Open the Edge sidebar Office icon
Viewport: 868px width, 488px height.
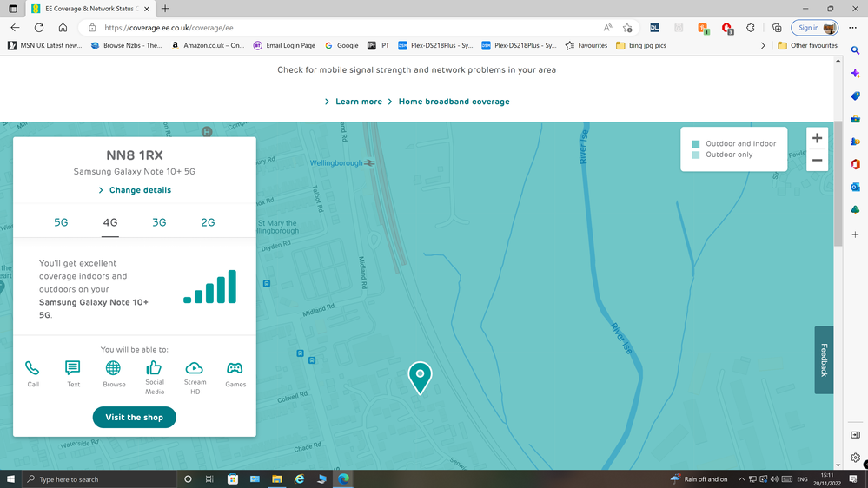pos(855,164)
